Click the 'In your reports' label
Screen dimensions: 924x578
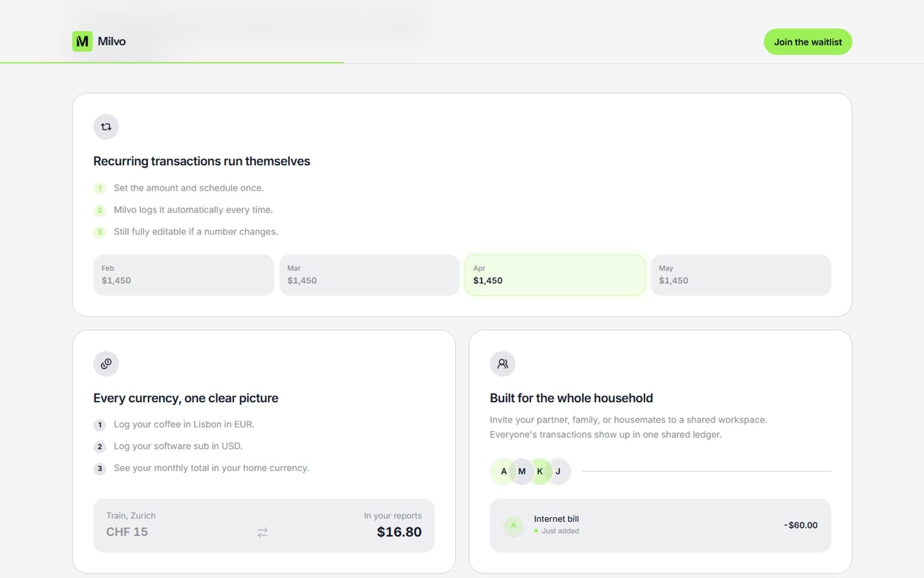393,516
